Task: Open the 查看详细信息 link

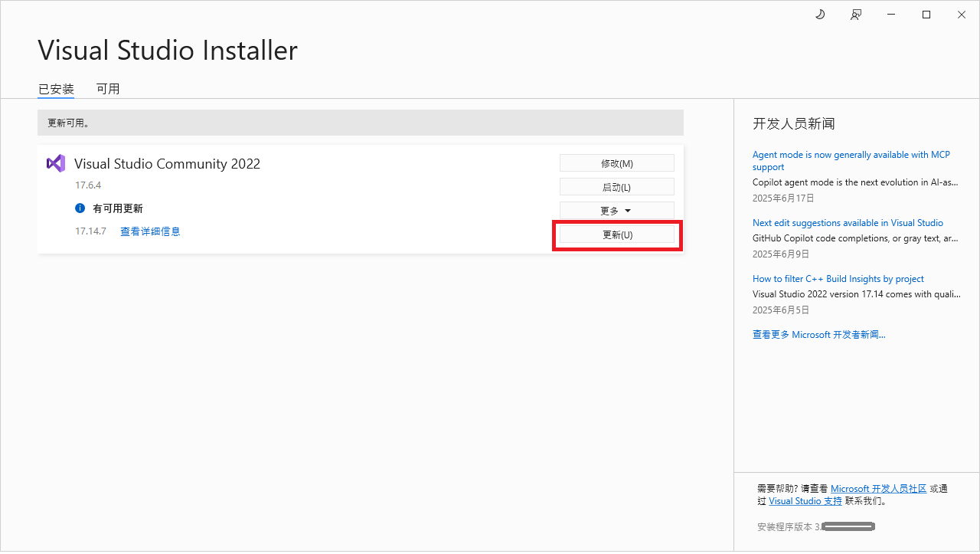Action: pyautogui.click(x=150, y=231)
